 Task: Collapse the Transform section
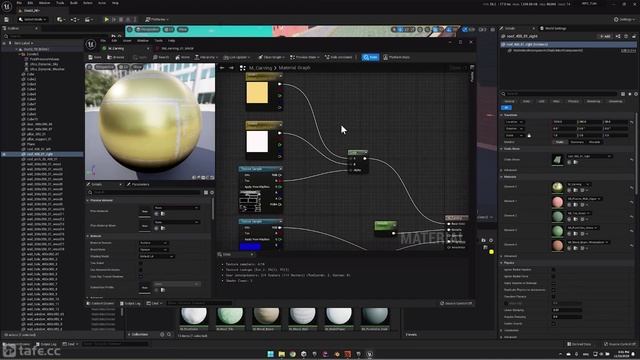(502, 115)
